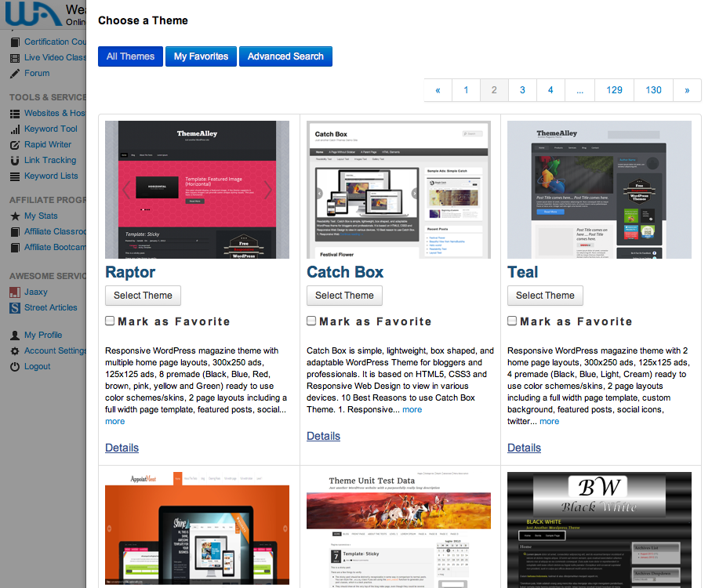This screenshot has width=712, height=588.
Task: Go to page 3 of themes
Action: pos(522,90)
